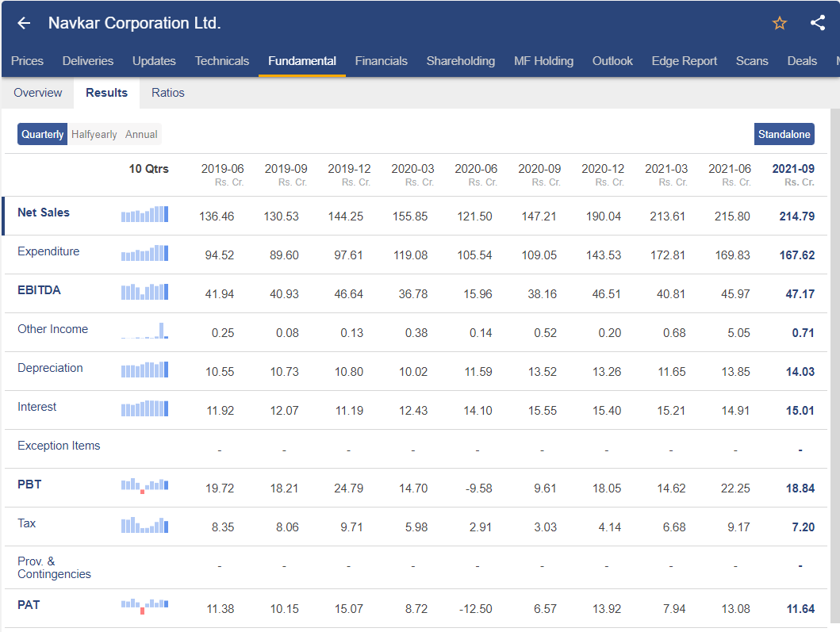Open the Expenditure sparkline chart
Screen dimensions: 840x632
[144, 253]
